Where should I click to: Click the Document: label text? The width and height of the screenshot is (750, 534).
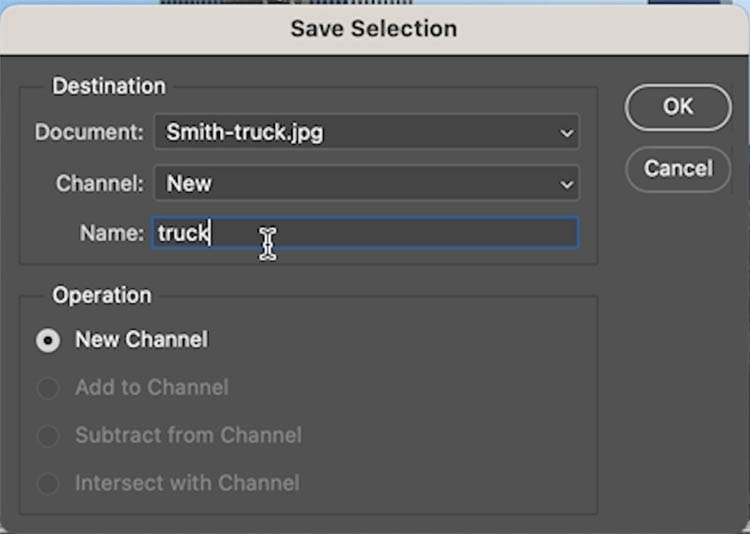click(89, 132)
